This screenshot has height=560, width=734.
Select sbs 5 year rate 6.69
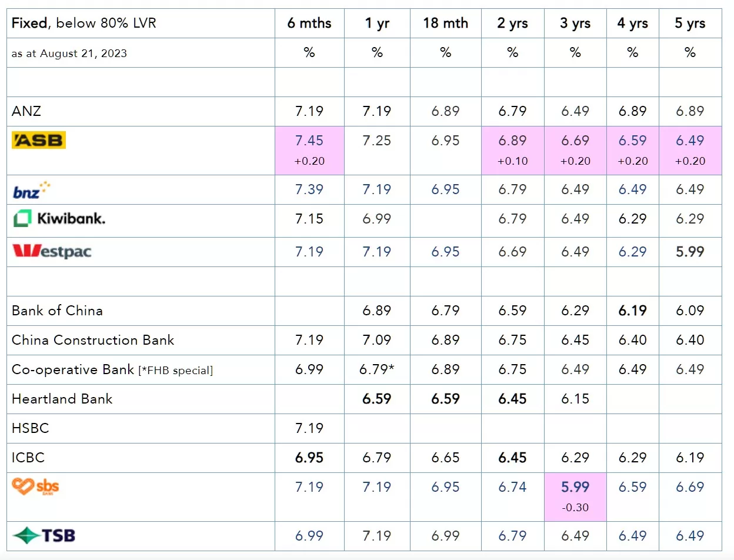pos(690,487)
